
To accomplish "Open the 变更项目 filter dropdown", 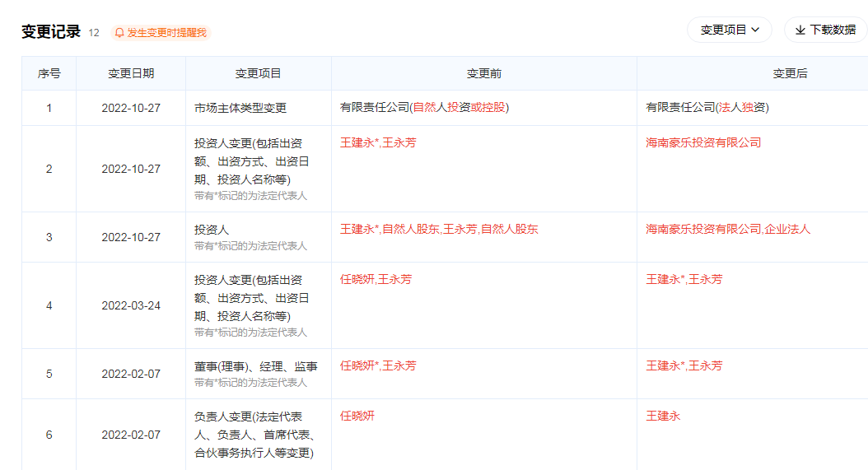I will tap(729, 30).
